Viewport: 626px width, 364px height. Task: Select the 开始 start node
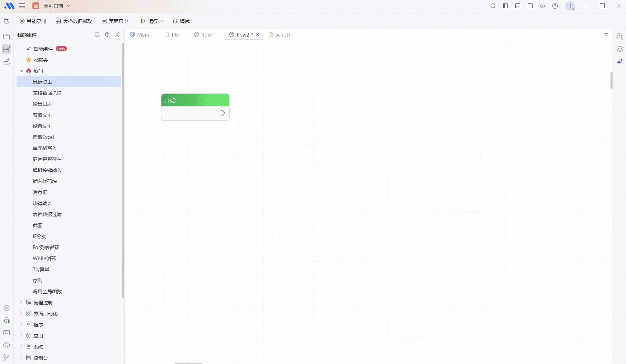tap(195, 107)
